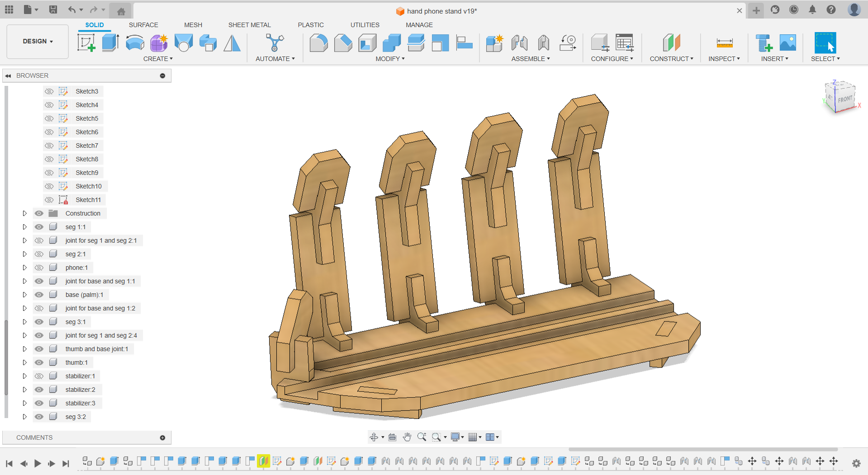Select the Pan hand tool

pos(407,437)
